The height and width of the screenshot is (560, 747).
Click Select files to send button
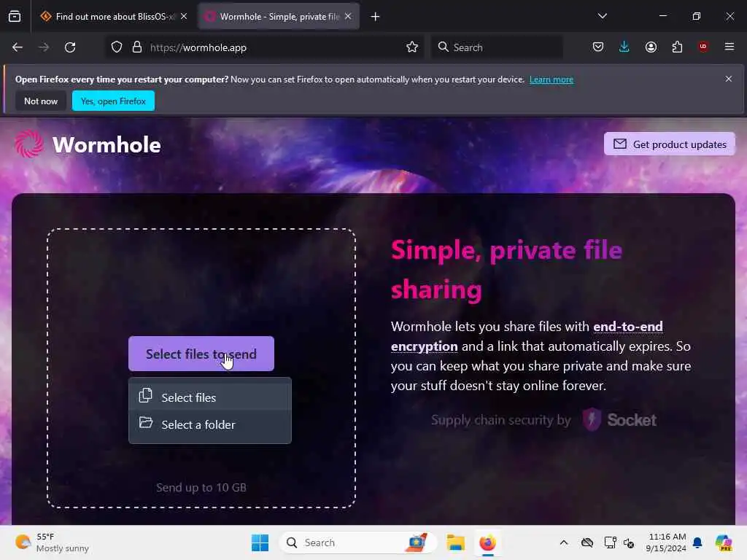[201, 354]
